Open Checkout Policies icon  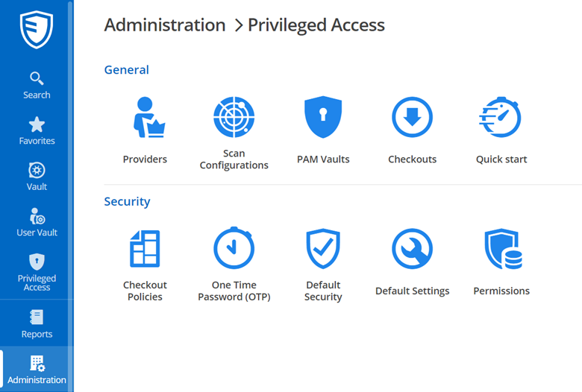pyautogui.click(x=145, y=249)
